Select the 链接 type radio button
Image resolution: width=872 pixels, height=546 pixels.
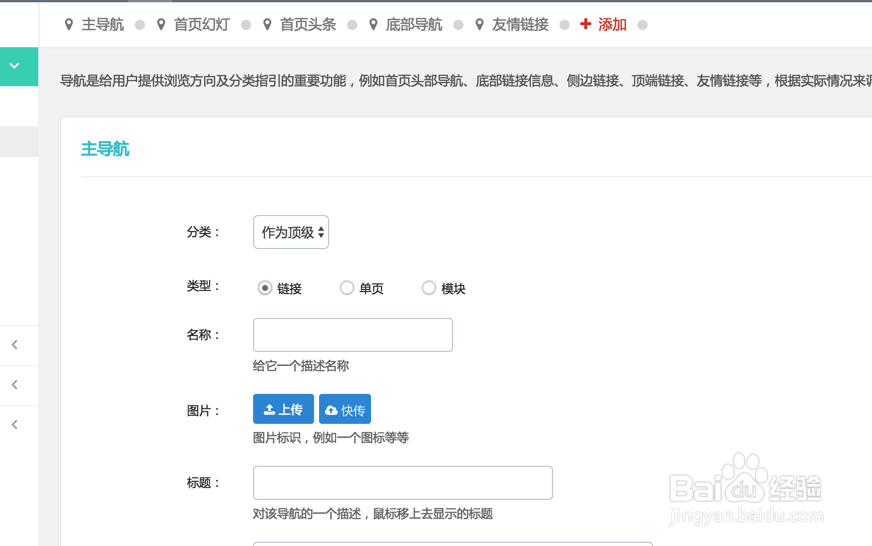(265, 288)
